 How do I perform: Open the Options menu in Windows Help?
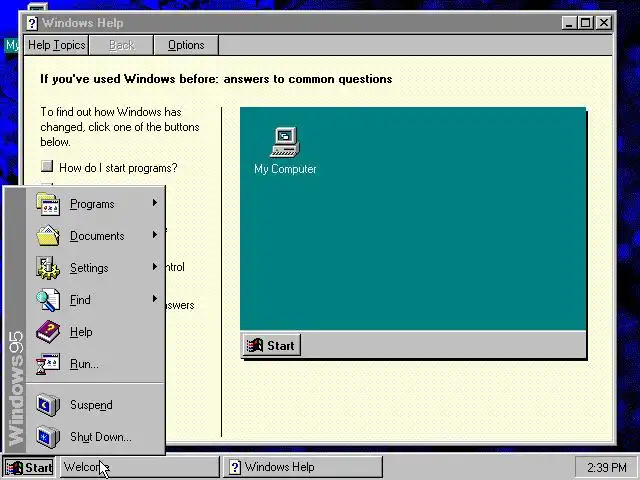point(186,45)
